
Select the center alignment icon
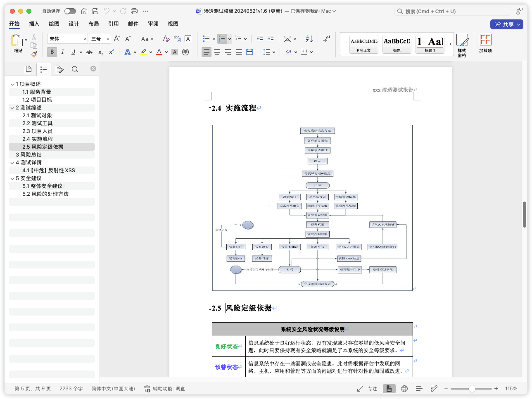(x=217, y=52)
